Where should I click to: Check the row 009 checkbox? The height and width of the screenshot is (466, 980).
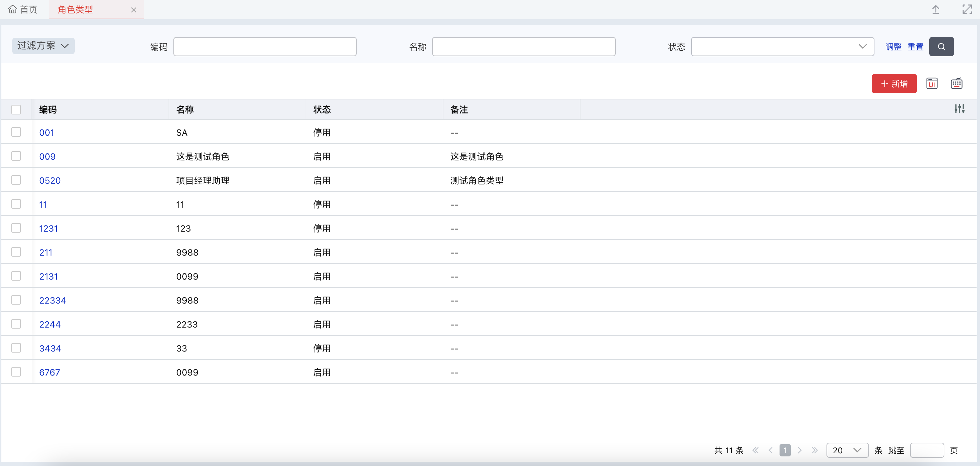coord(16,156)
